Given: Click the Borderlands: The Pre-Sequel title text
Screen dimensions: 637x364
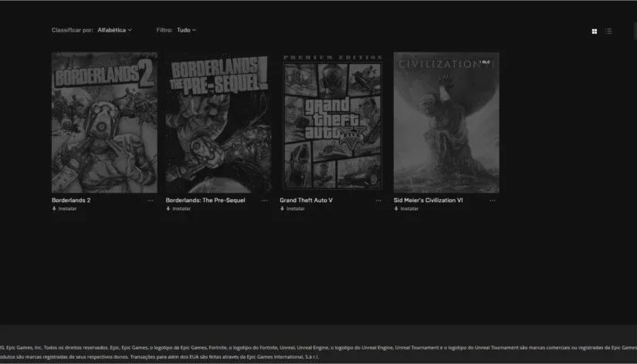Looking at the screenshot, I should [205, 200].
